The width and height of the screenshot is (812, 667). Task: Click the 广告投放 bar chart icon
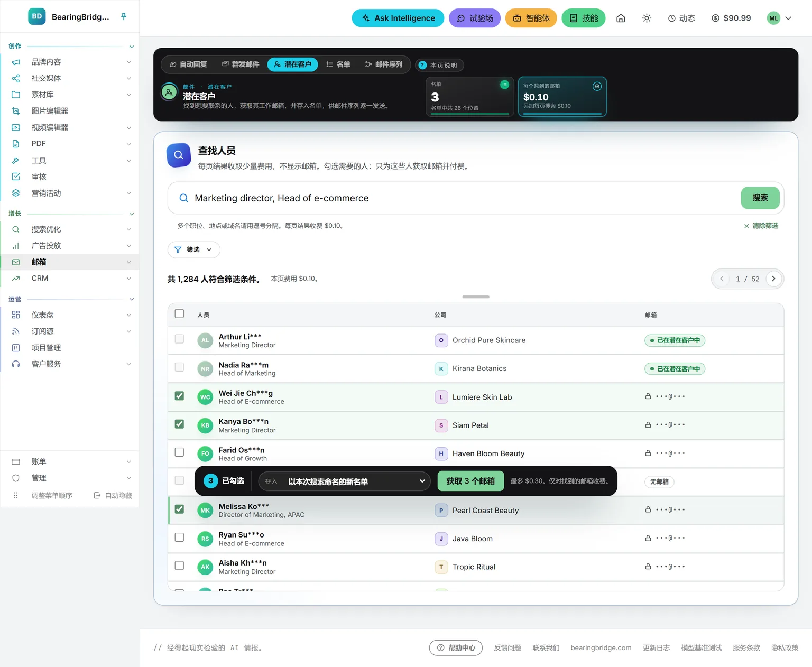(x=16, y=246)
